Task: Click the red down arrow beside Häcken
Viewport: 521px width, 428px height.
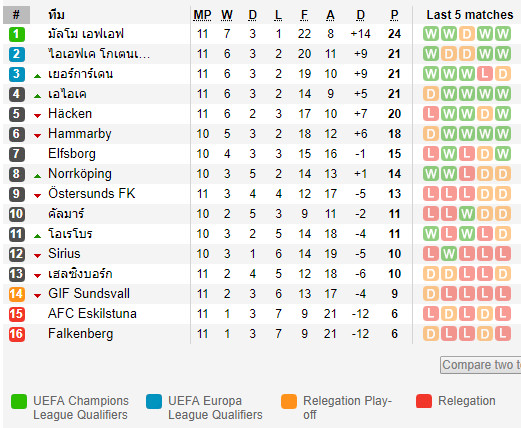Action: click(37, 116)
